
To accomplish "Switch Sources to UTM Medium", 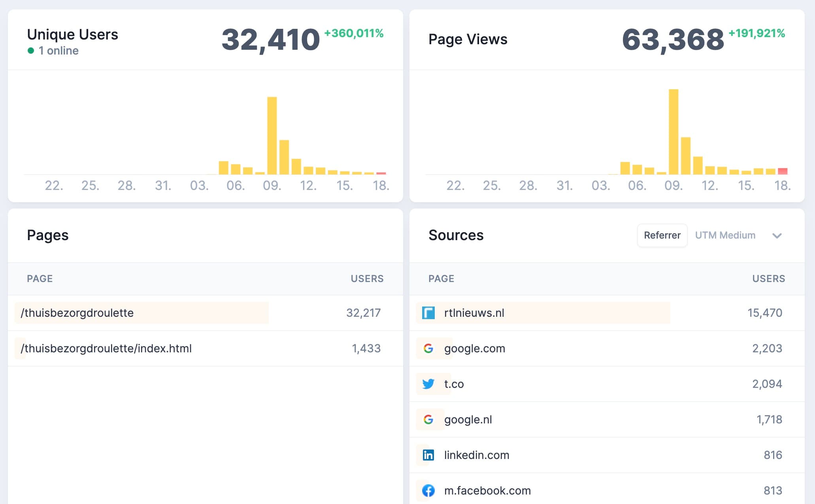I will click(x=726, y=235).
